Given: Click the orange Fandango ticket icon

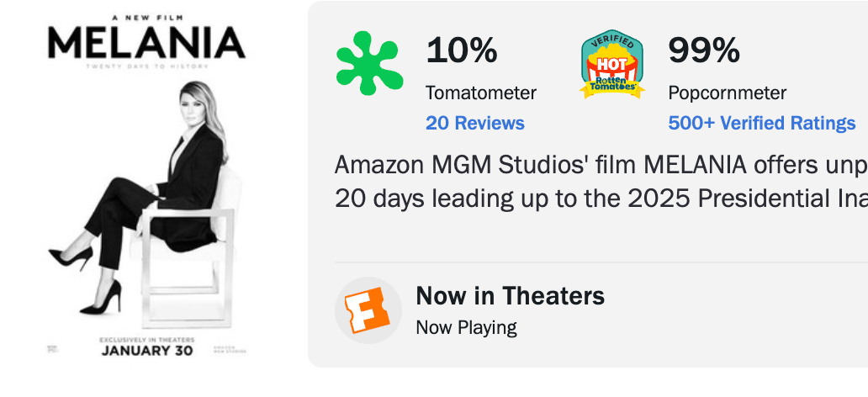Looking at the screenshot, I should (368, 310).
